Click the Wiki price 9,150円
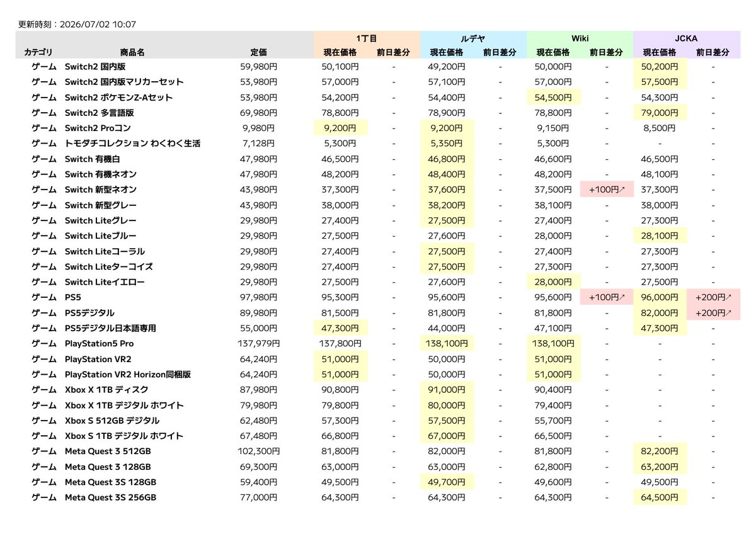This screenshot has width=756, height=534. (x=553, y=128)
